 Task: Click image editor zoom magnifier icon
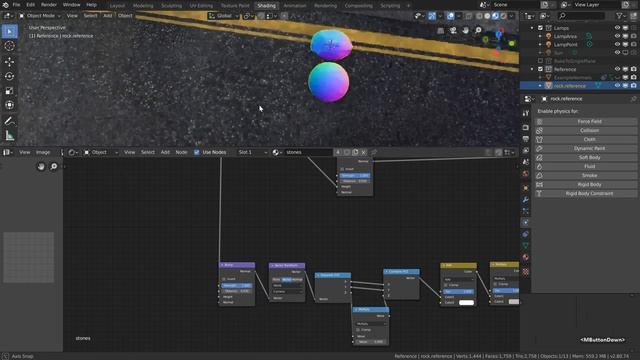tap(53, 167)
